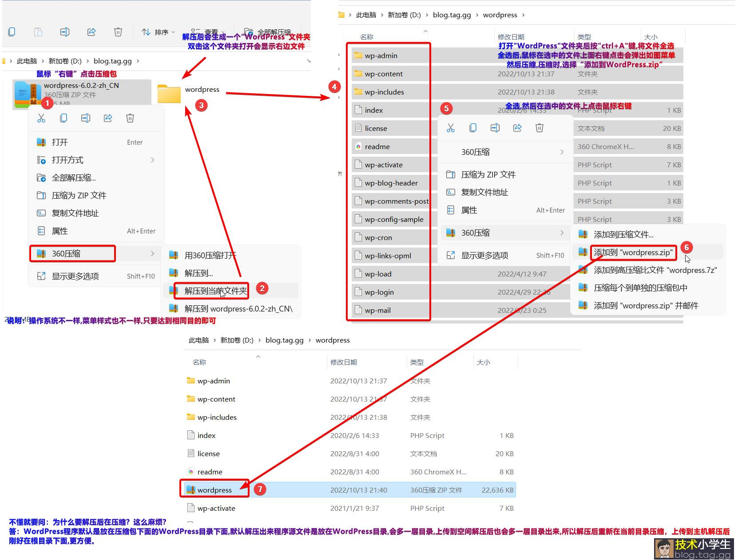Choose 解压到当前文件夹 from the 360 submenu
738x560 pixels.
(215, 291)
